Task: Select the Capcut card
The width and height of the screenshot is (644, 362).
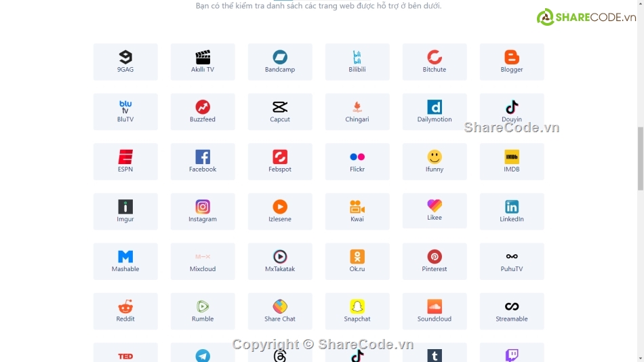Action: click(280, 112)
